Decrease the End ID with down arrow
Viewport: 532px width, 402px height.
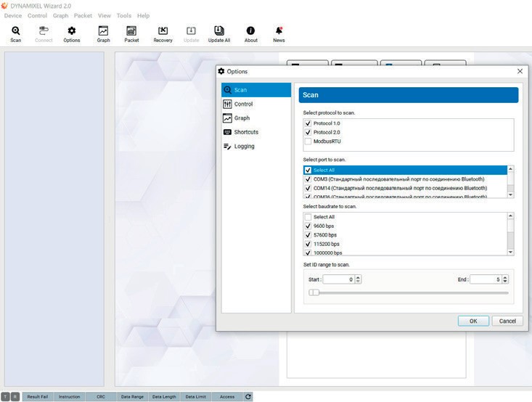pos(505,282)
